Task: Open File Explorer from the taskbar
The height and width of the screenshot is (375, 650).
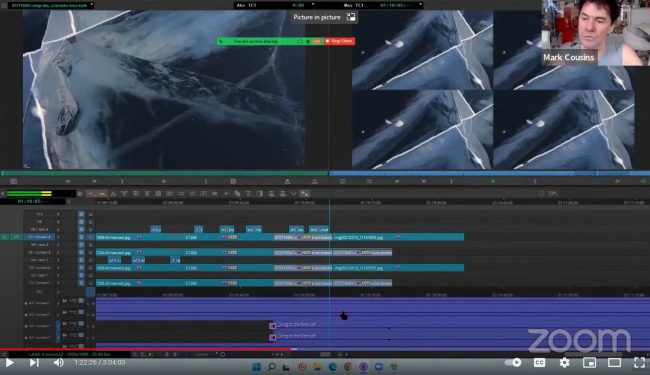Action: 317,367
